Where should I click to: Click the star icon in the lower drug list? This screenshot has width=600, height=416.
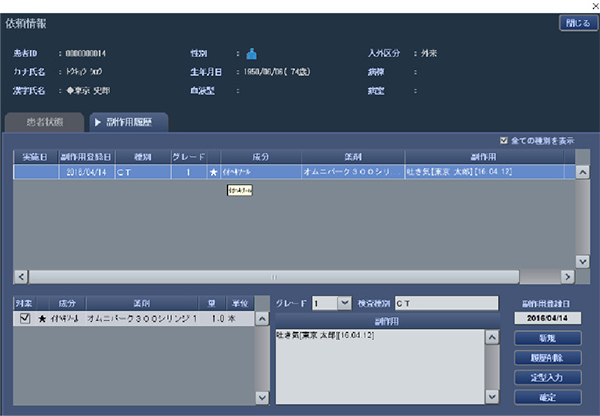pos(42,318)
